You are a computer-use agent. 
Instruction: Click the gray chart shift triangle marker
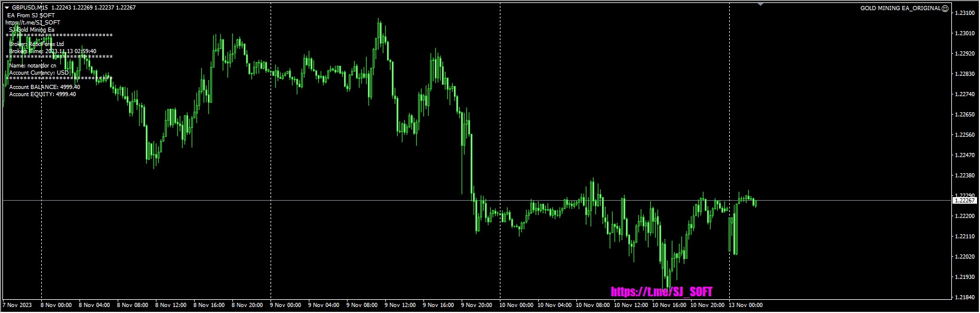coord(760,4)
